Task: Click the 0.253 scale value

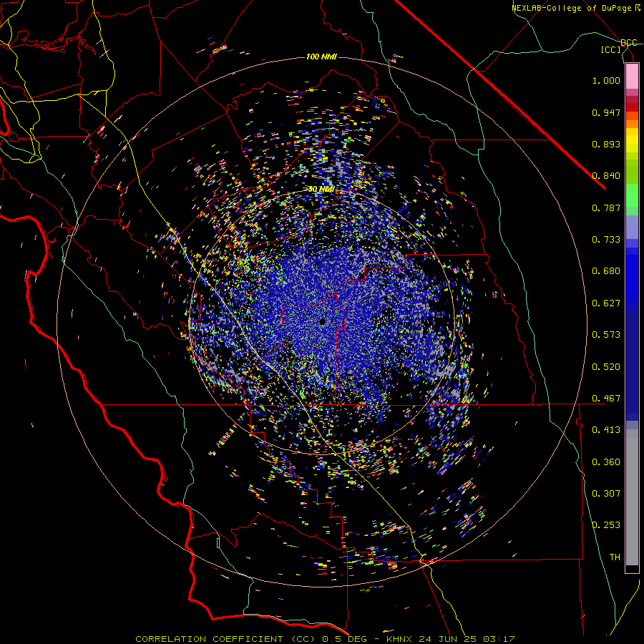Action: 606,525
